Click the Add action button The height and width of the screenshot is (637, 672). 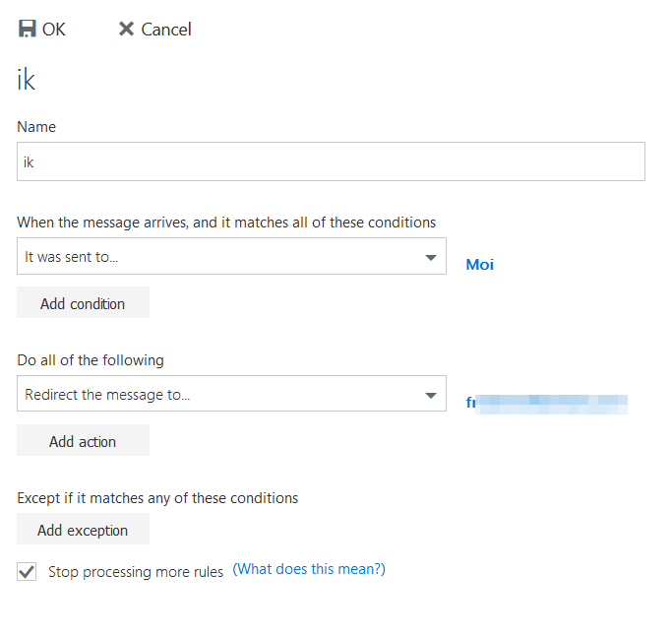(x=83, y=441)
